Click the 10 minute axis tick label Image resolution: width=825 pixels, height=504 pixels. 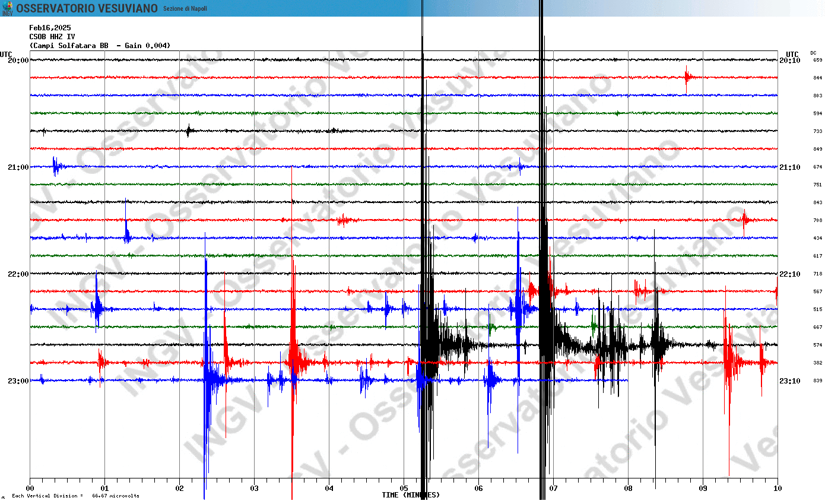click(x=778, y=489)
